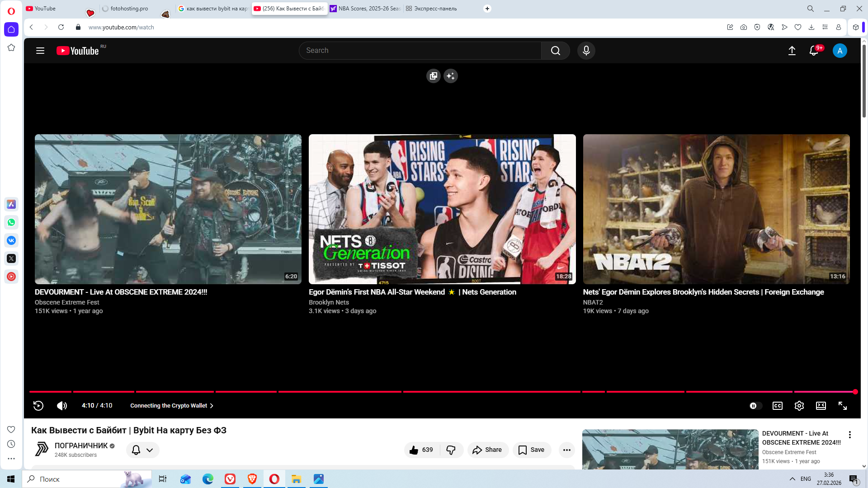Open the VK messenger sidebar icon
This screenshot has height=488, width=868.
click(x=11, y=240)
